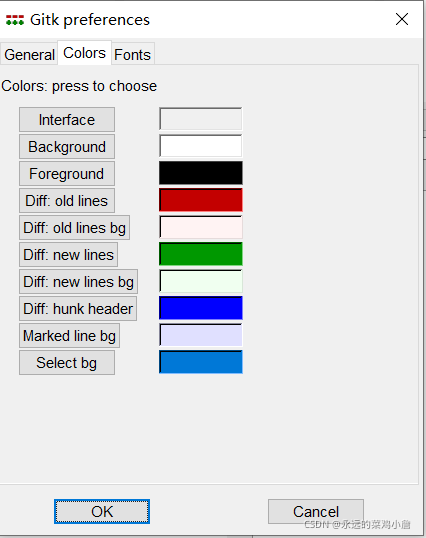
Task: Open the Fonts tab
Action: 133,54
